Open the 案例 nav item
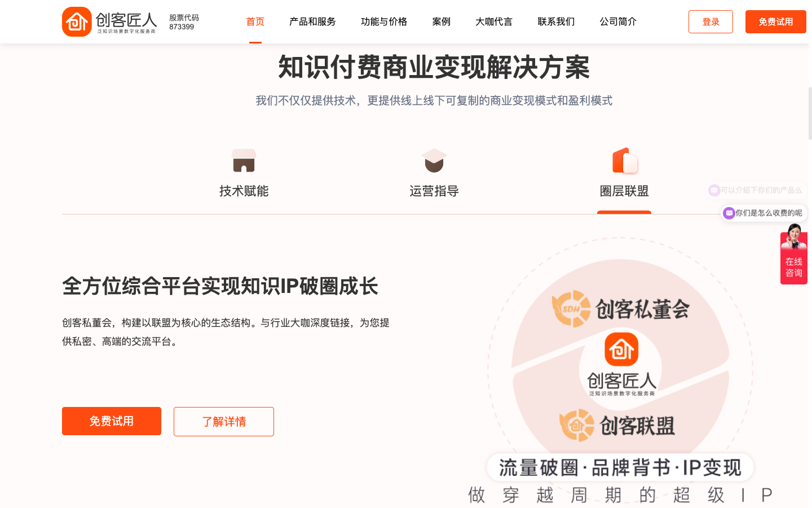This screenshot has height=508, width=812. click(442, 21)
